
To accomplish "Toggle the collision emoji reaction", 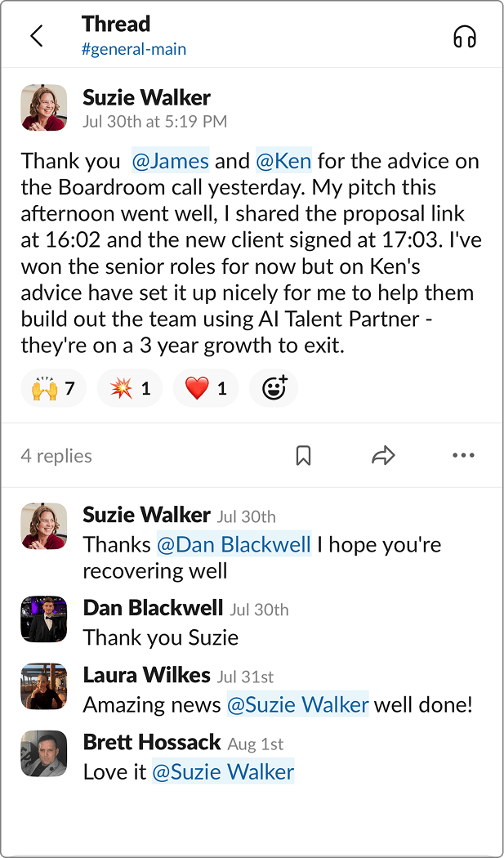I will pos(129,388).
